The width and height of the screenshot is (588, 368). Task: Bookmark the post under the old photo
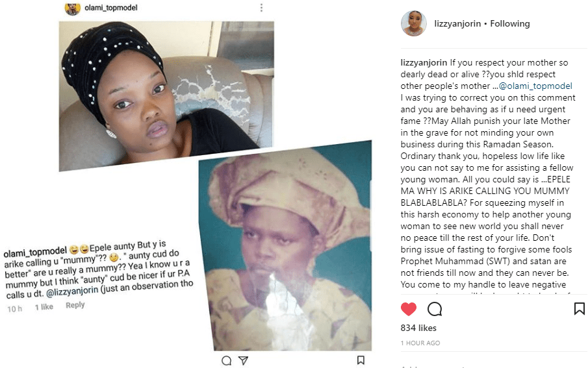pos(361,360)
